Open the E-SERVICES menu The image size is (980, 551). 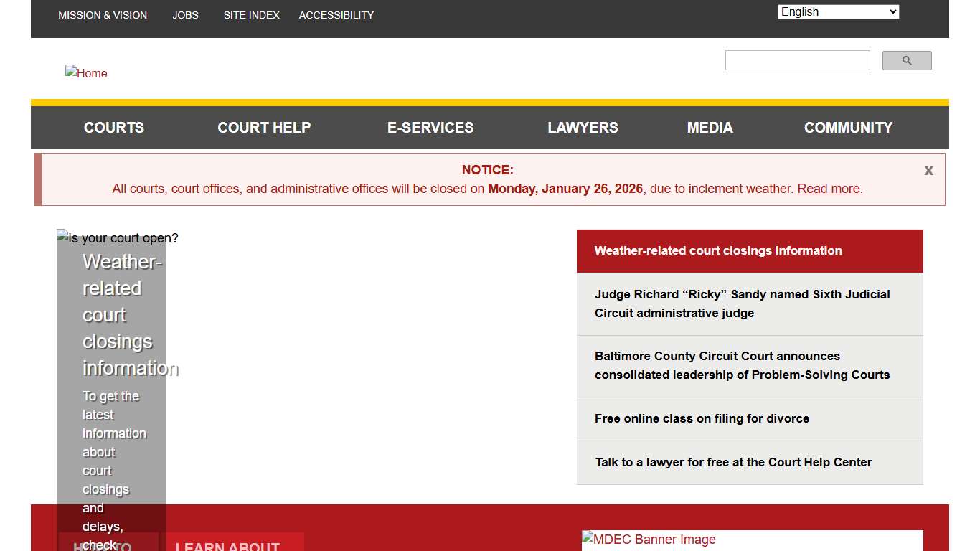pyautogui.click(x=430, y=127)
